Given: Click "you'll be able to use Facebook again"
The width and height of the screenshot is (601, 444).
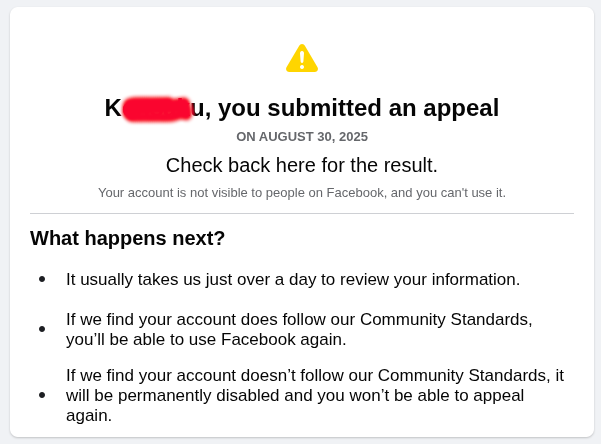Looking at the screenshot, I should (206, 339).
